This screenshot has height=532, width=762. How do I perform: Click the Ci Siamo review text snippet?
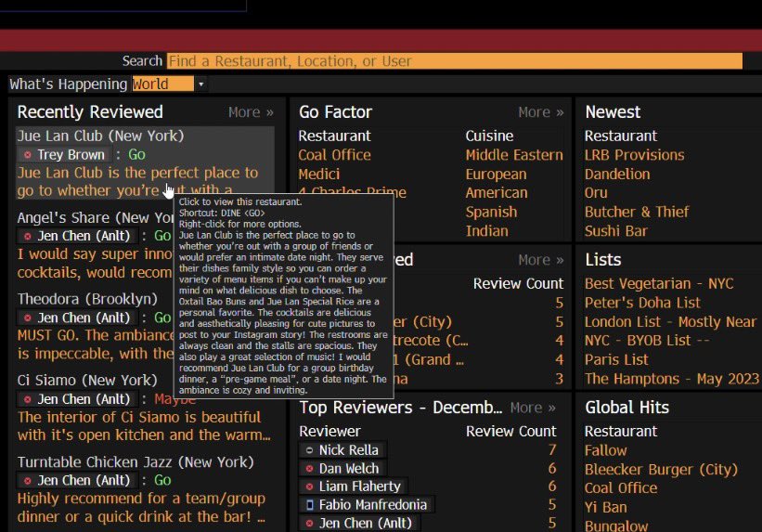(x=144, y=426)
